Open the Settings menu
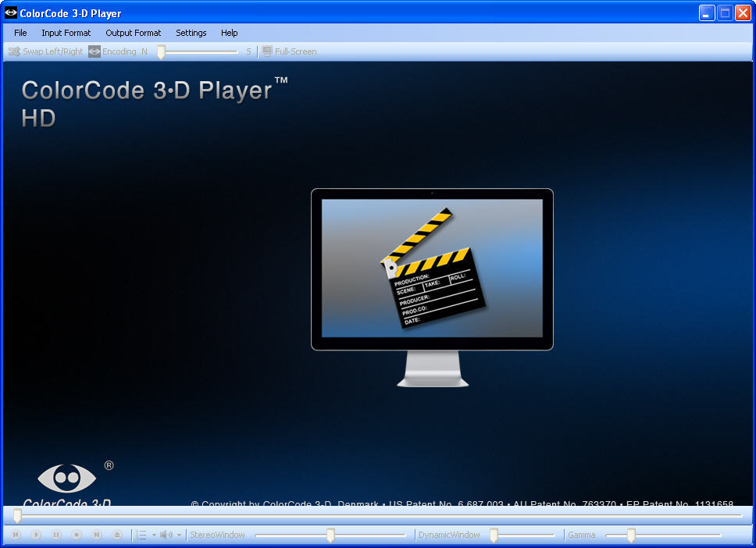The height and width of the screenshot is (548, 756). click(191, 33)
